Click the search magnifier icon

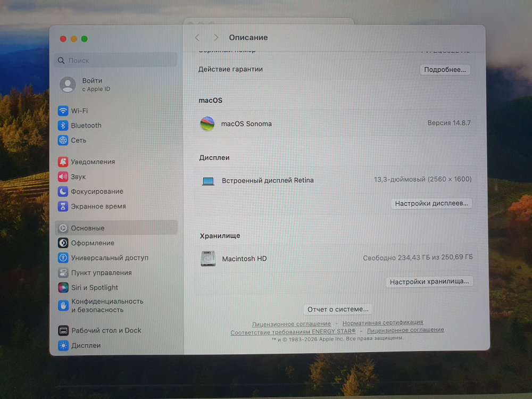pos(61,61)
